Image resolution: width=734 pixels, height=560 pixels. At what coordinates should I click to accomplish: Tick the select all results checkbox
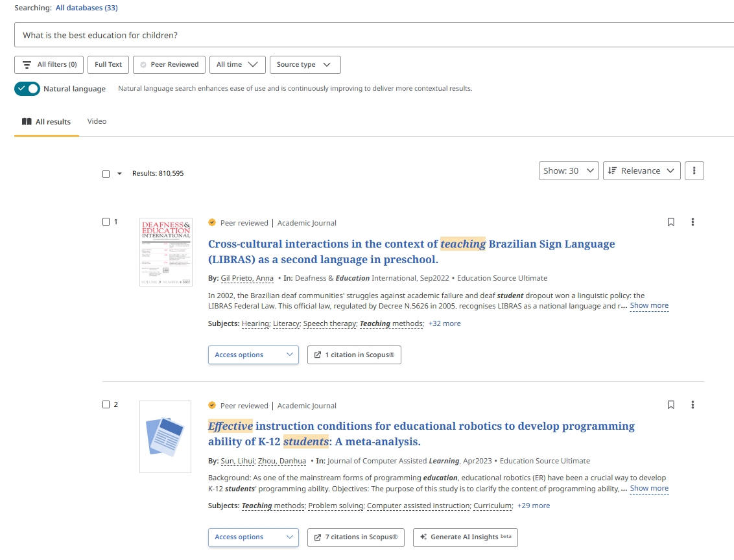click(x=106, y=174)
